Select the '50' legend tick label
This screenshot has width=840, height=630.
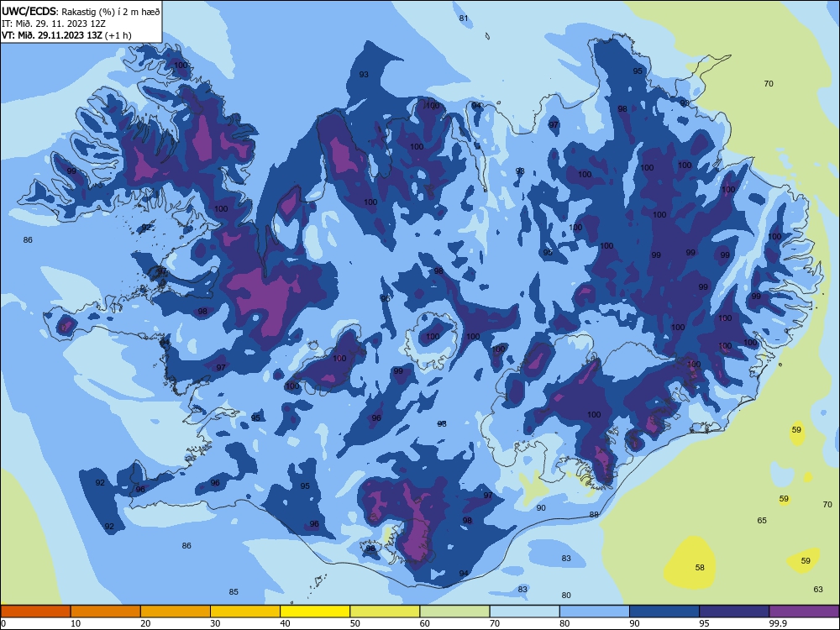pos(354,623)
